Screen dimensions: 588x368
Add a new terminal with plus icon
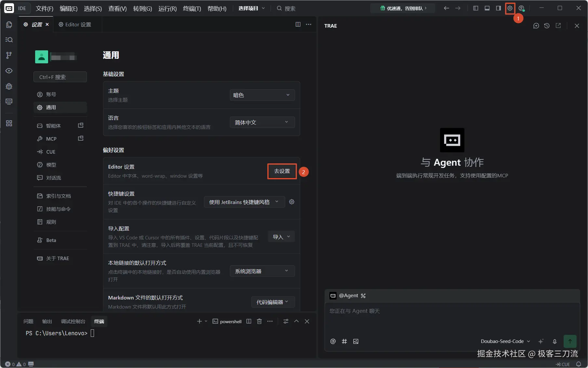(x=199, y=321)
